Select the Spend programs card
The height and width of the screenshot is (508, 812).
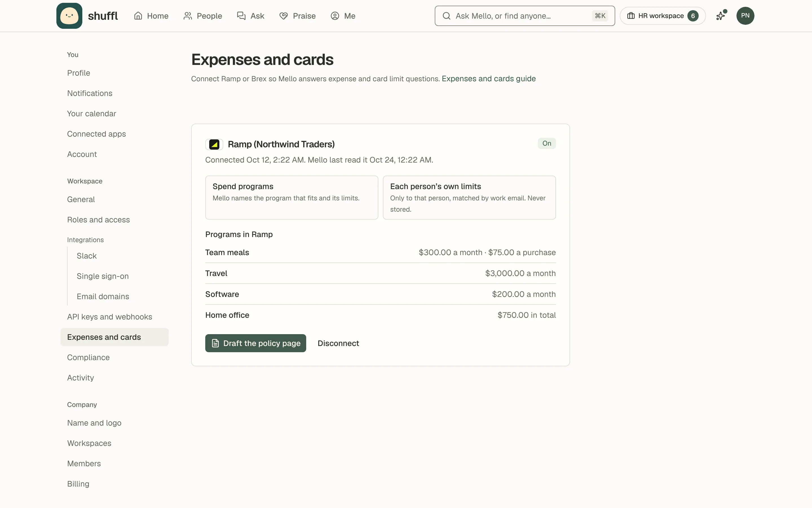click(x=292, y=198)
